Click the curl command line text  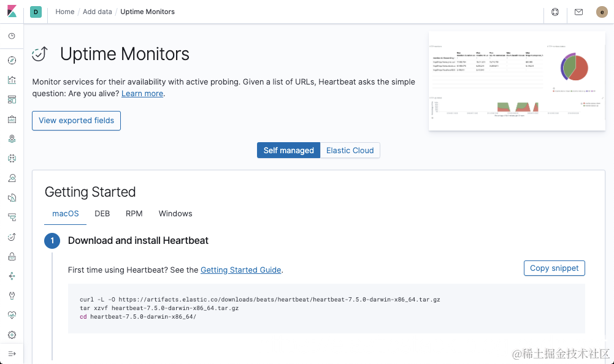[260, 300]
